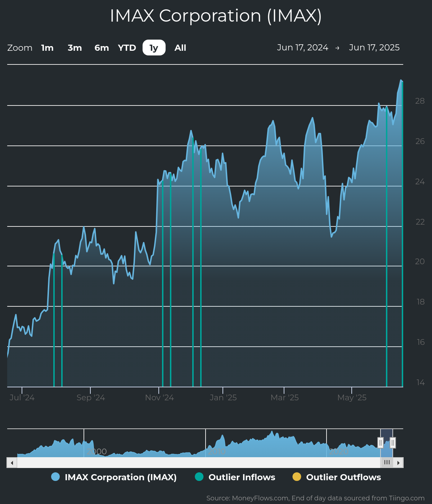Toggle Outlier Inflows legend item
This screenshot has width=432, height=504.
pos(235,477)
